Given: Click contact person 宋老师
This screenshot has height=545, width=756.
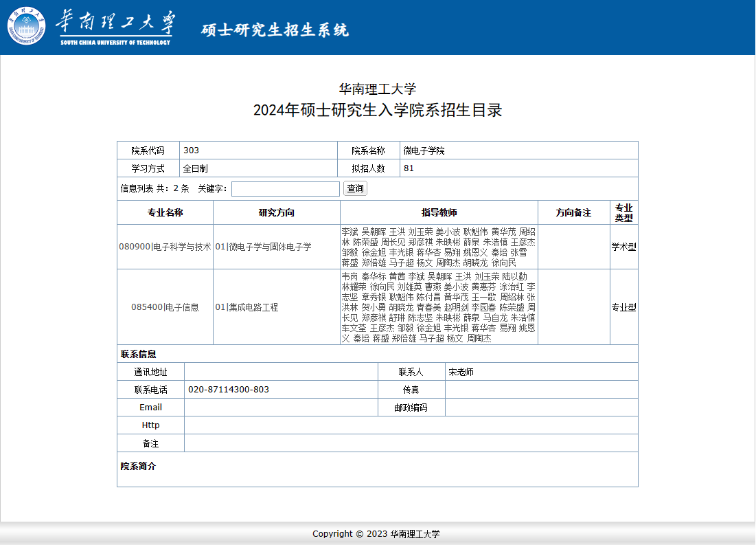Looking at the screenshot, I should click(x=461, y=372).
